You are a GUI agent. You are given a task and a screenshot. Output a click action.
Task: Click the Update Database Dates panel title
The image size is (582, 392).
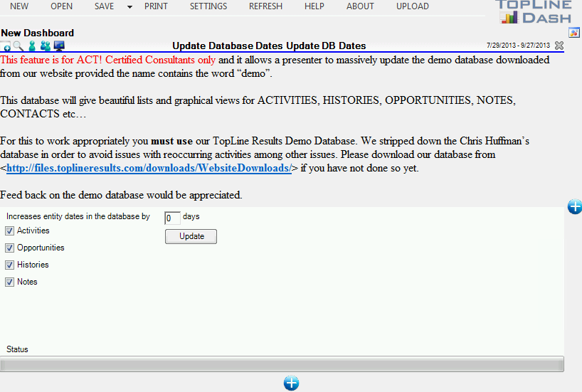269,46
